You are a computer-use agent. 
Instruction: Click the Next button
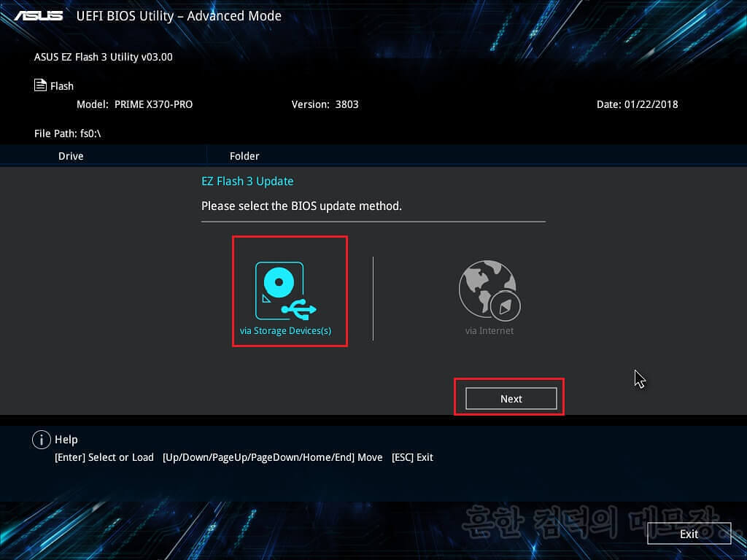coord(511,399)
